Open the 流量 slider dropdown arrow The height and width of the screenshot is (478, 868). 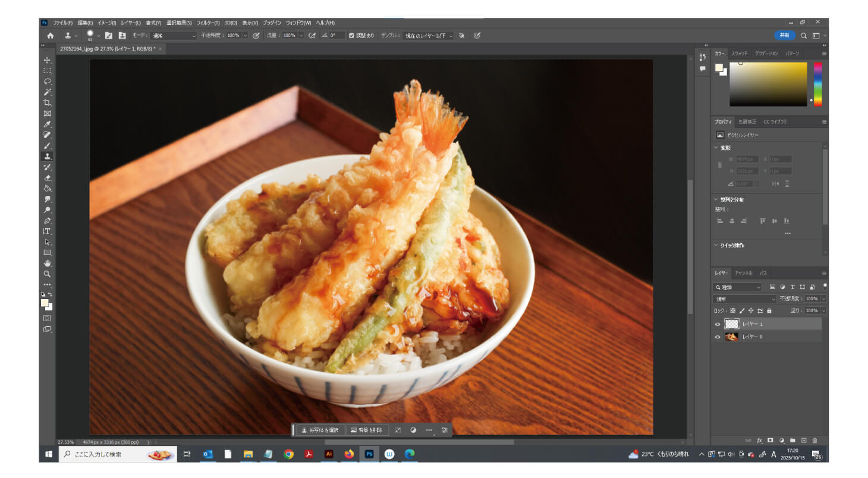point(301,36)
